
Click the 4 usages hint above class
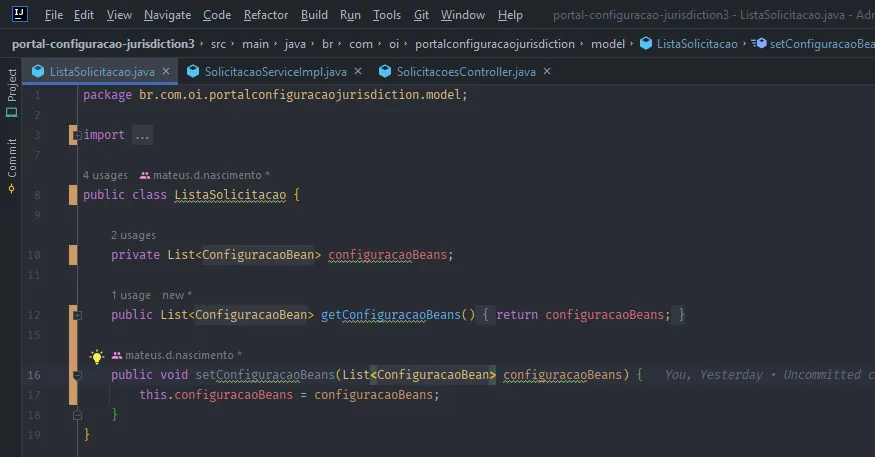(x=105, y=175)
